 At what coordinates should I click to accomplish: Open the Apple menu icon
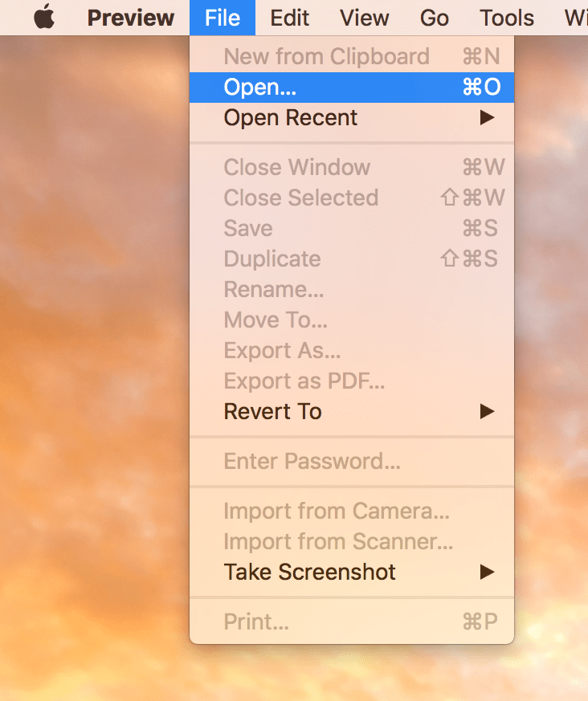pos(44,17)
